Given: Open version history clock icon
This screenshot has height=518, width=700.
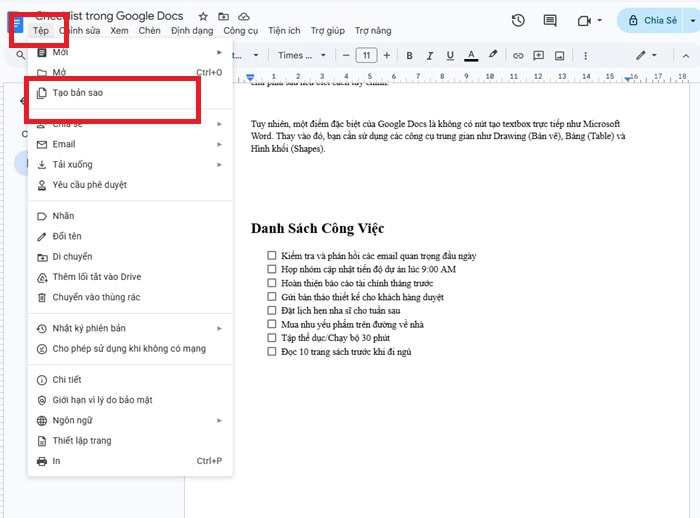Looking at the screenshot, I should pos(518,20).
